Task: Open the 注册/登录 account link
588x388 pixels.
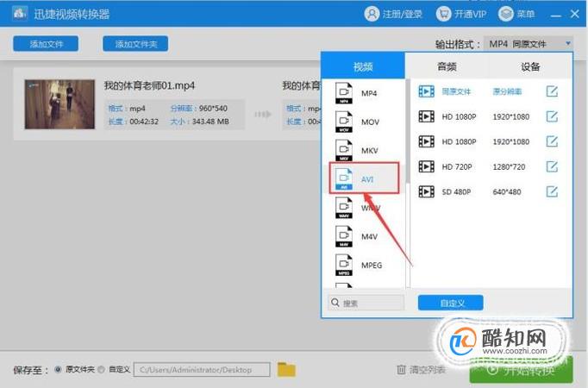Action: point(393,15)
